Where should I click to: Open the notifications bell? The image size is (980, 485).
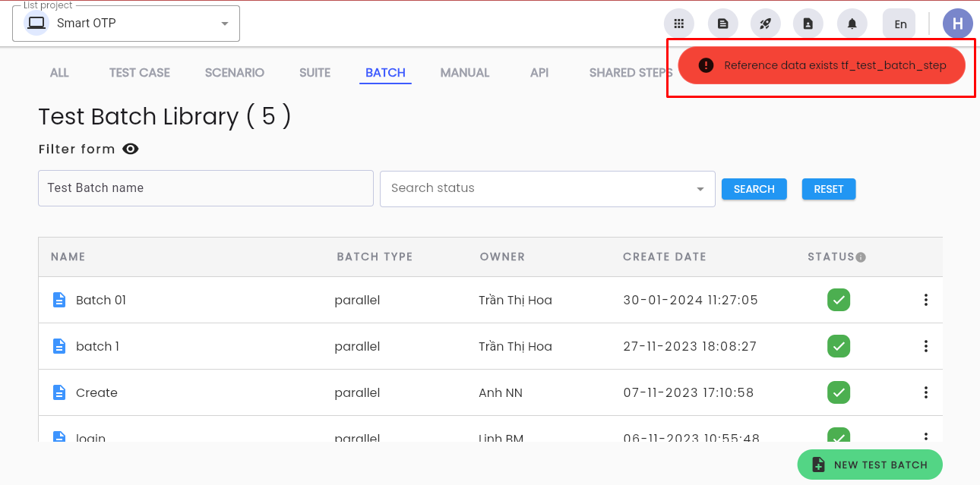pyautogui.click(x=852, y=24)
